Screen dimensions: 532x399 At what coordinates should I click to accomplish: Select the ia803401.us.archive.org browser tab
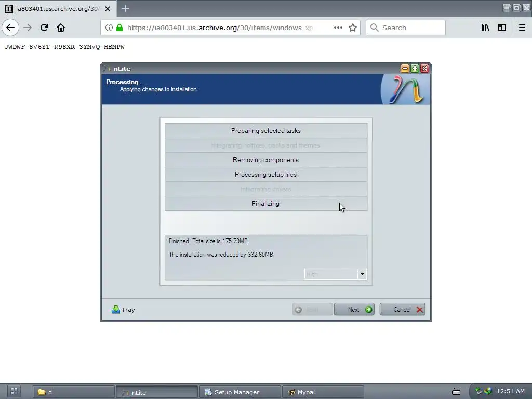click(x=58, y=8)
